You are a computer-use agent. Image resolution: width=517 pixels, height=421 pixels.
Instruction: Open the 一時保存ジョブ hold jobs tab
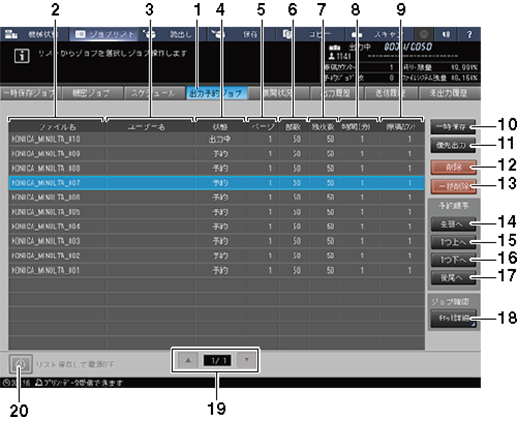[x=30, y=93]
